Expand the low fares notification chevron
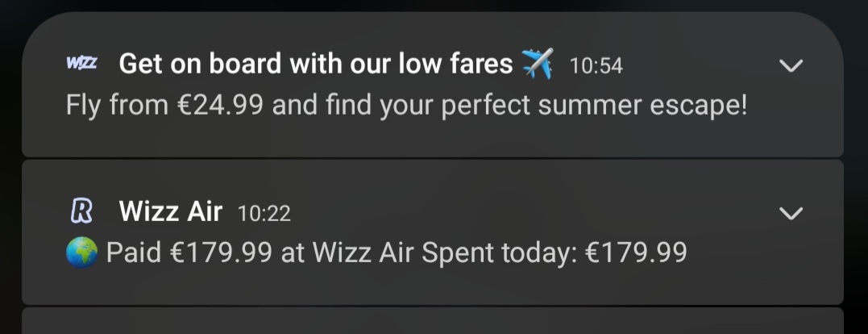This screenshot has height=334, width=868. pos(791,66)
